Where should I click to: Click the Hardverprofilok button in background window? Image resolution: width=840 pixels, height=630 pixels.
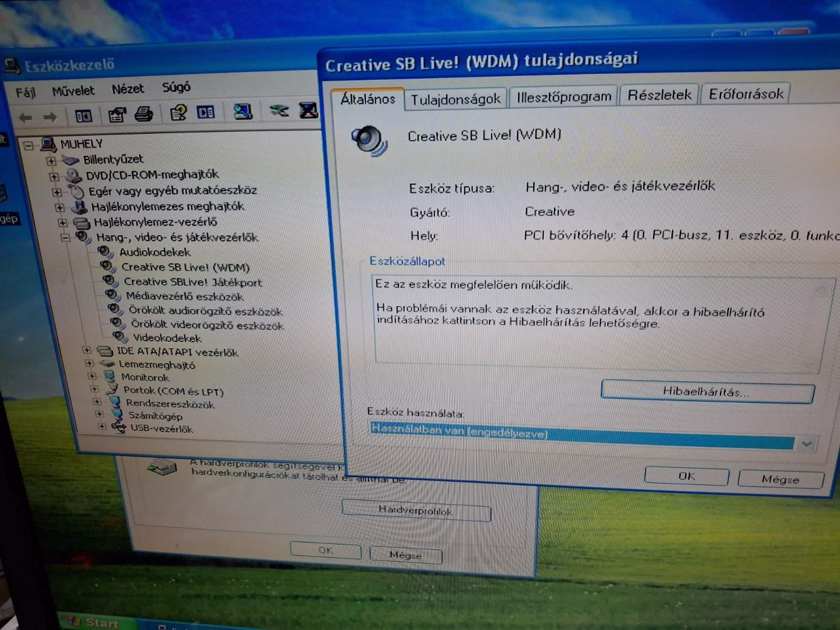point(416,510)
